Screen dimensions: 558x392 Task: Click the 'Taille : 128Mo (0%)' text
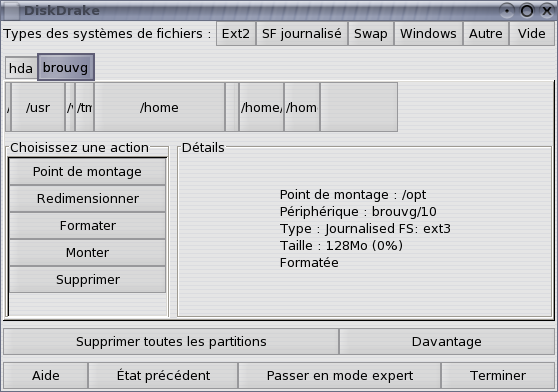point(341,245)
